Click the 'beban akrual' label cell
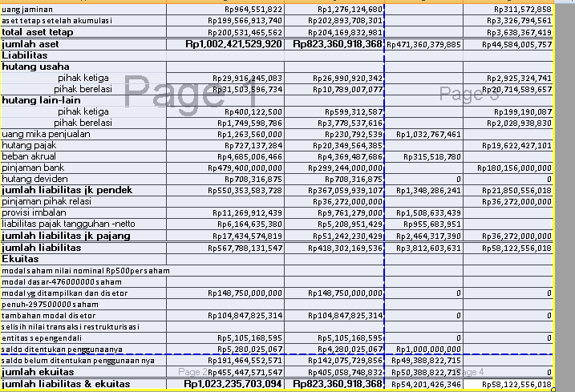Screen dimensions: 575x392 (83, 156)
